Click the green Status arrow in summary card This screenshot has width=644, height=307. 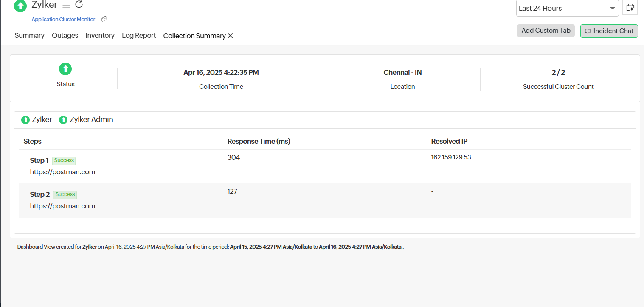click(x=65, y=68)
